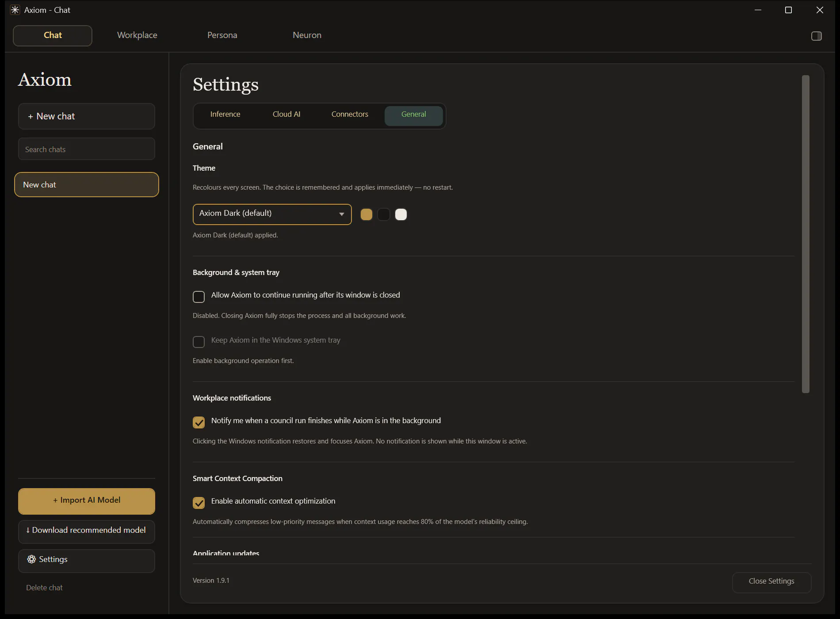Click the Delete chat link
The height and width of the screenshot is (619, 840).
(44, 588)
